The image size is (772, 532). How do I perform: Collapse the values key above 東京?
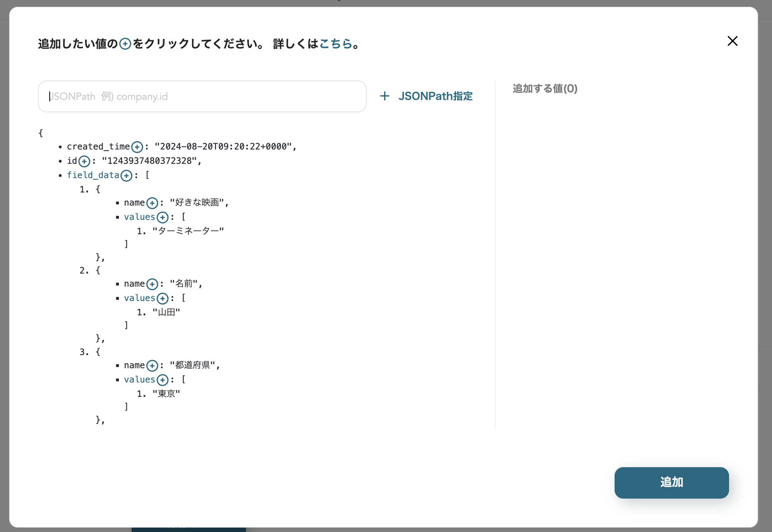click(x=139, y=380)
